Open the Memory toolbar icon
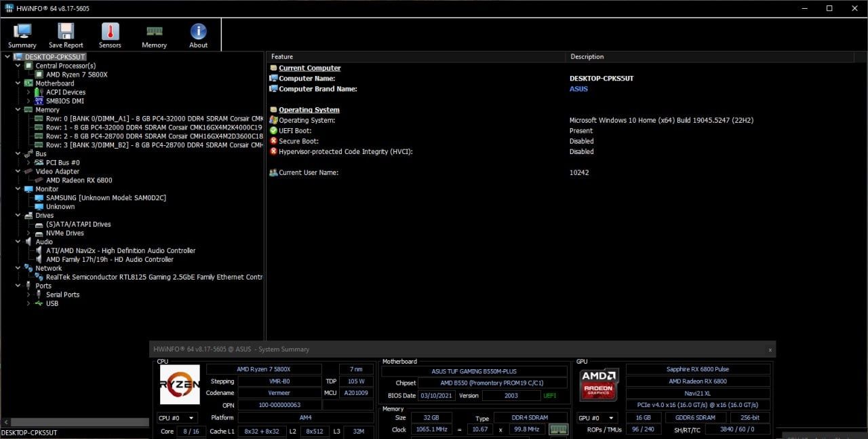The height and width of the screenshot is (439, 868). tap(154, 31)
